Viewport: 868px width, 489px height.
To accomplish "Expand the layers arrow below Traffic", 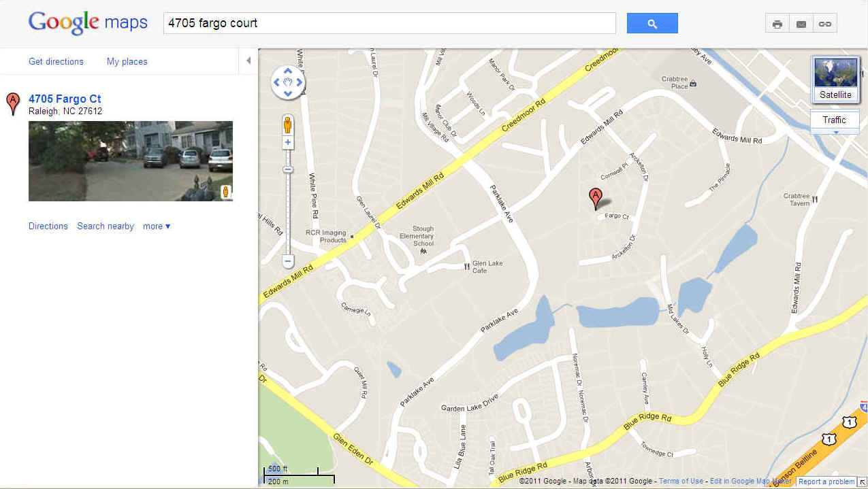I will click(x=835, y=131).
